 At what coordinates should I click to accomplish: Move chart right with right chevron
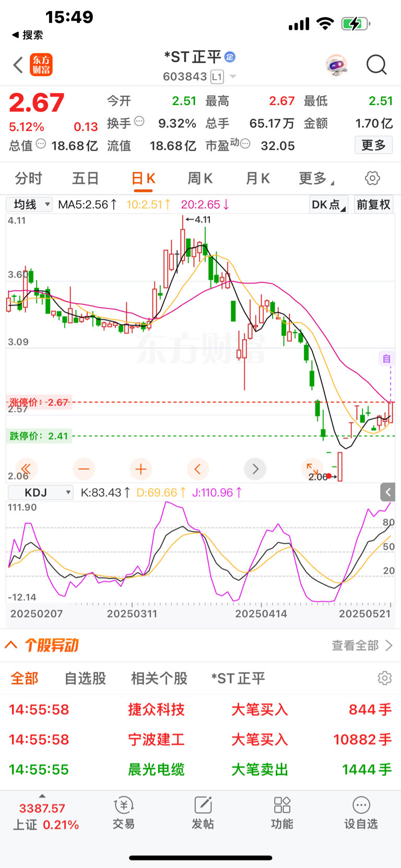click(x=255, y=468)
